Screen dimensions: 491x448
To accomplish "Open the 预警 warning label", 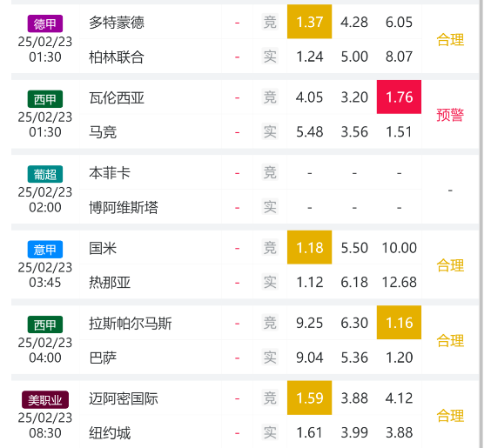I will 450,115.
